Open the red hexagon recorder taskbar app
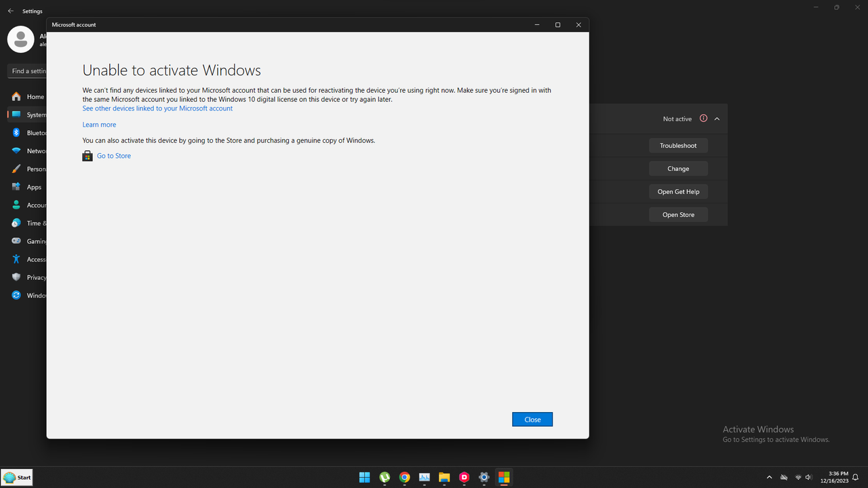 [x=464, y=477]
